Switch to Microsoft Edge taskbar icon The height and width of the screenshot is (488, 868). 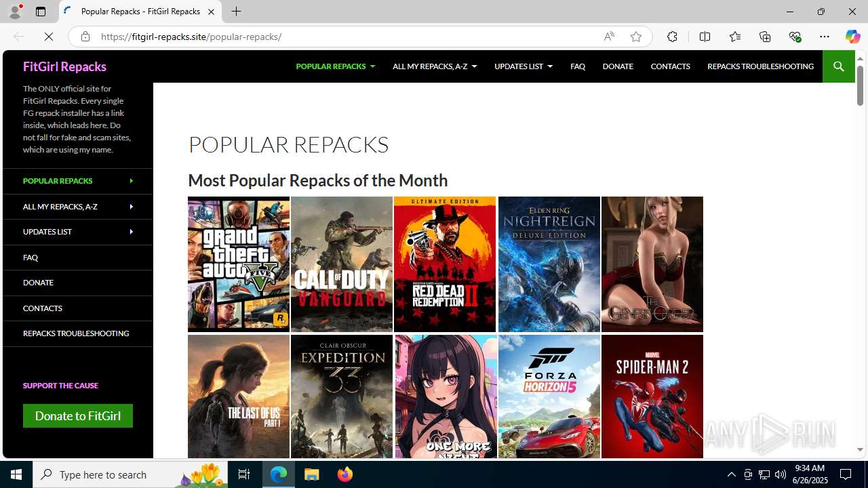(x=279, y=474)
